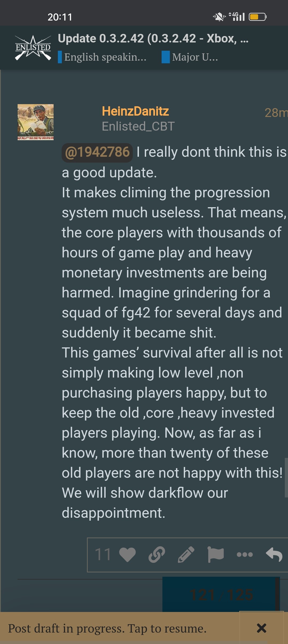The width and height of the screenshot is (288, 644).
Task: Like the post with the heart icon
Action: [127, 555]
